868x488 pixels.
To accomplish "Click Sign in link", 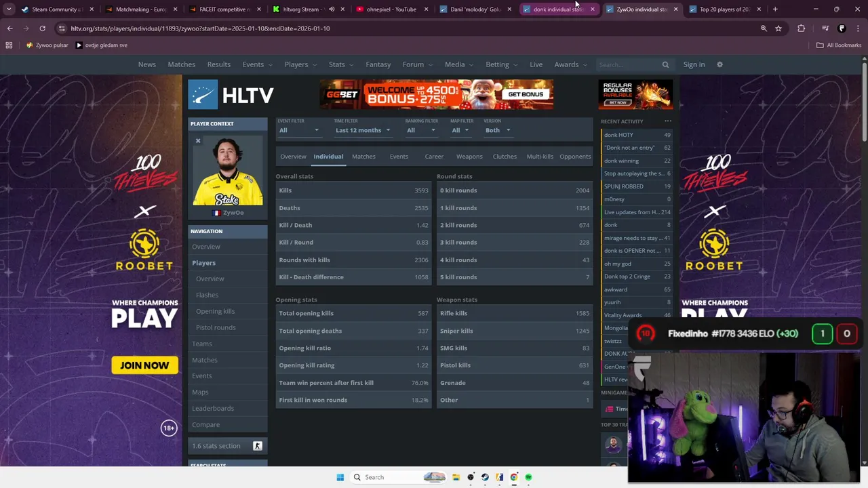I will pos(694,64).
